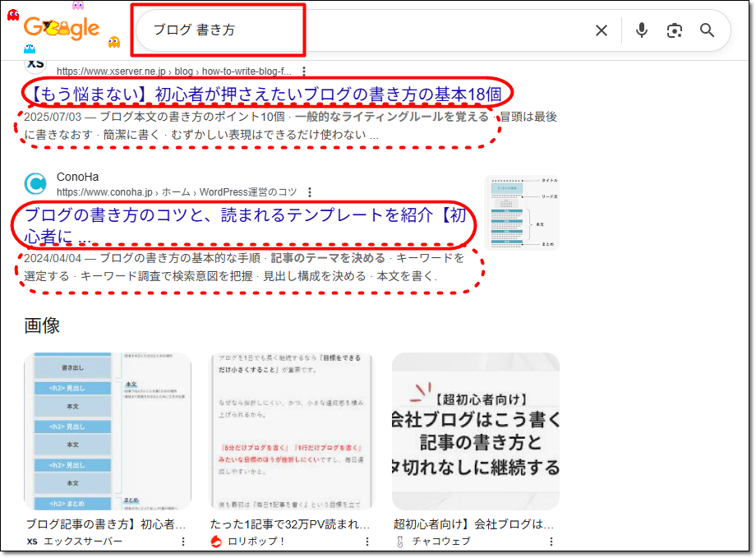This screenshot has width=756, height=558.
Task: Open options for the チャコウェブ image result
Action: coord(551,541)
